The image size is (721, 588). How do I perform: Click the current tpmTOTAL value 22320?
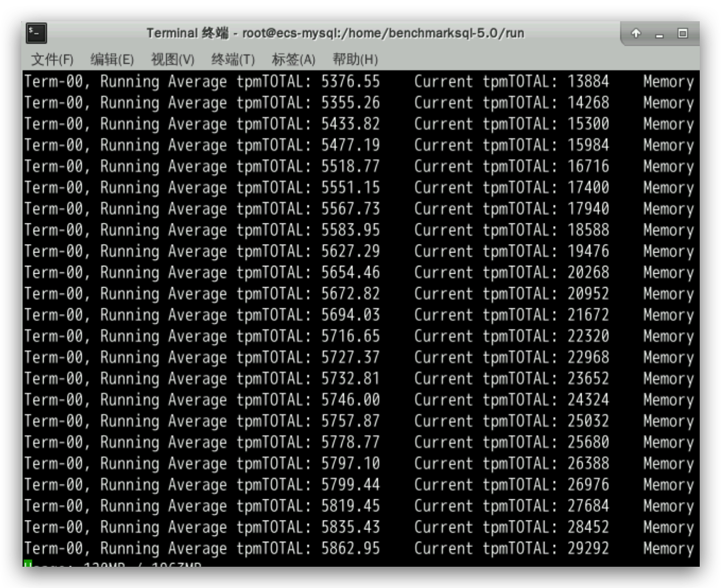pyautogui.click(x=588, y=337)
